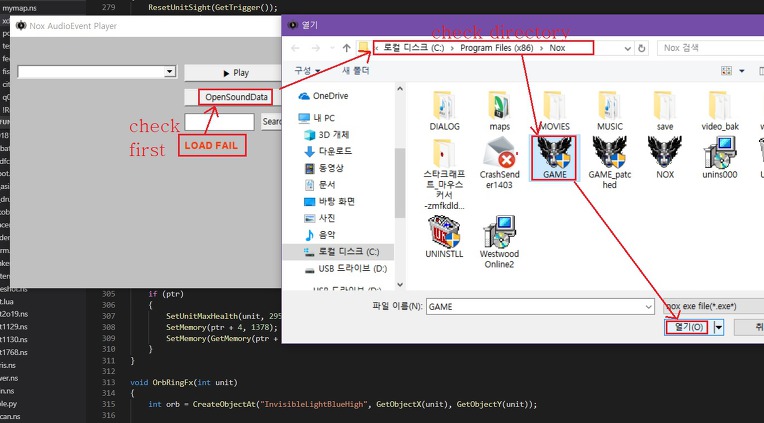Expand the 열기 button's split arrow

719,327
